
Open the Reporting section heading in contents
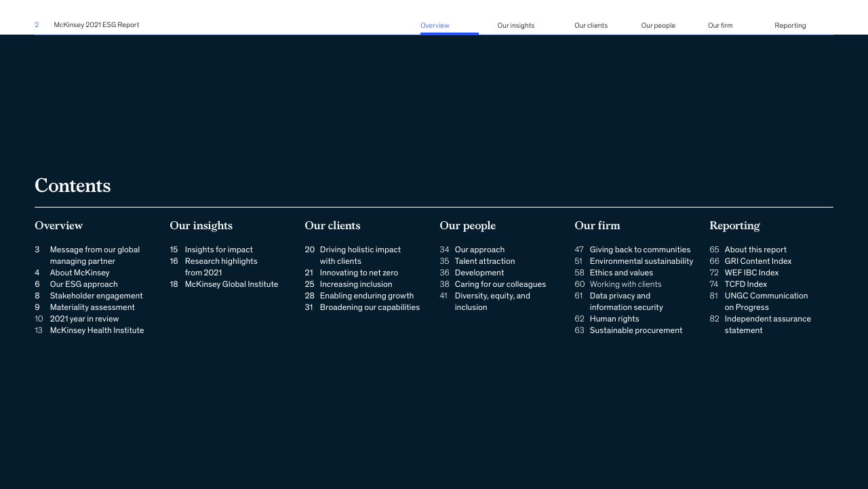(x=734, y=226)
